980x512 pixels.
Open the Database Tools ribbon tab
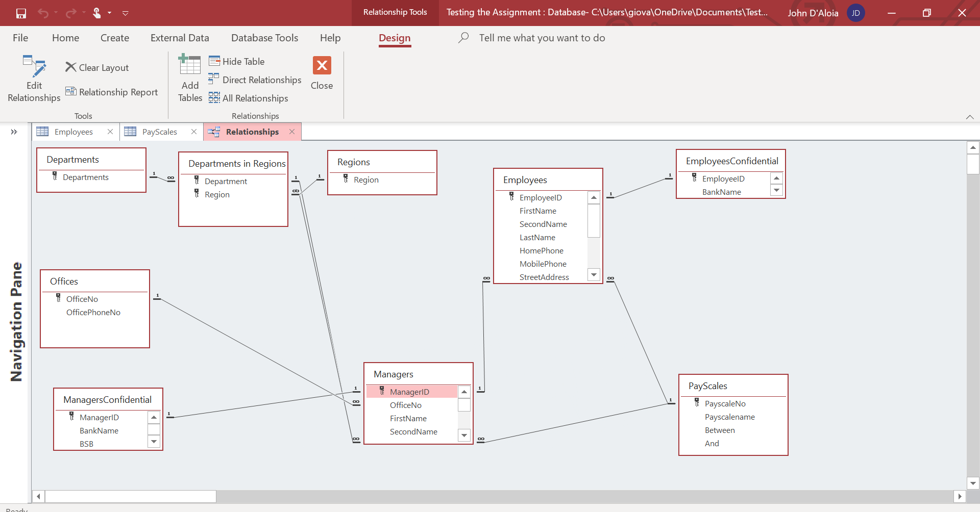(x=264, y=38)
